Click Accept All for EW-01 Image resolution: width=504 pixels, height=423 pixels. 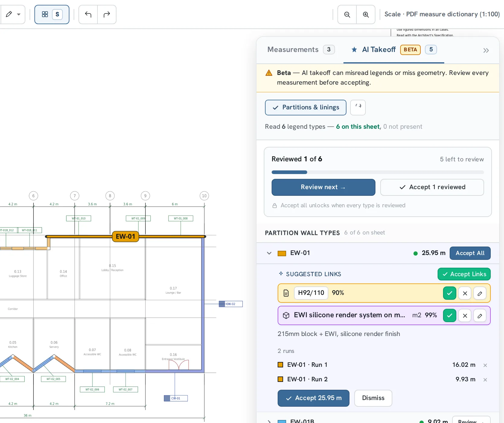coord(470,253)
